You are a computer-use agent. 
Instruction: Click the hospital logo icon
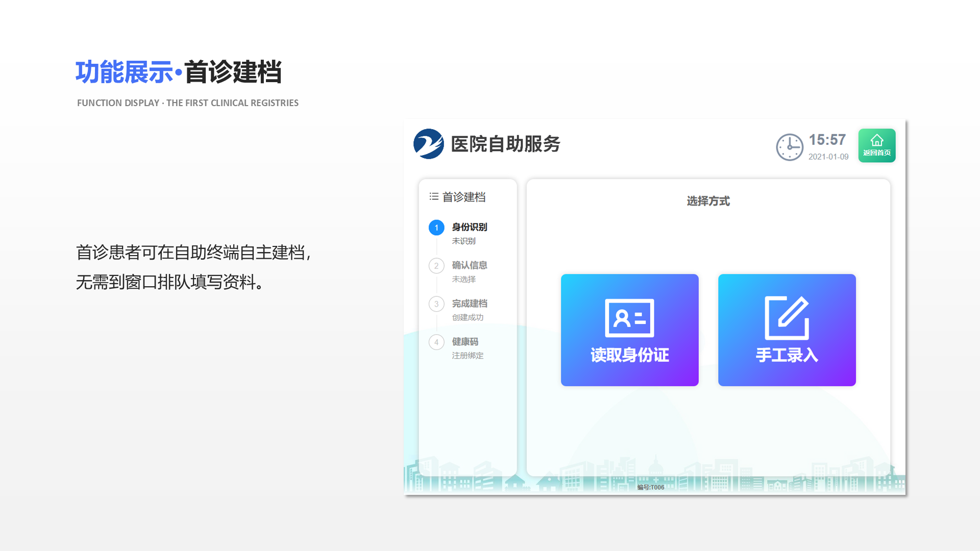pos(429,144)
